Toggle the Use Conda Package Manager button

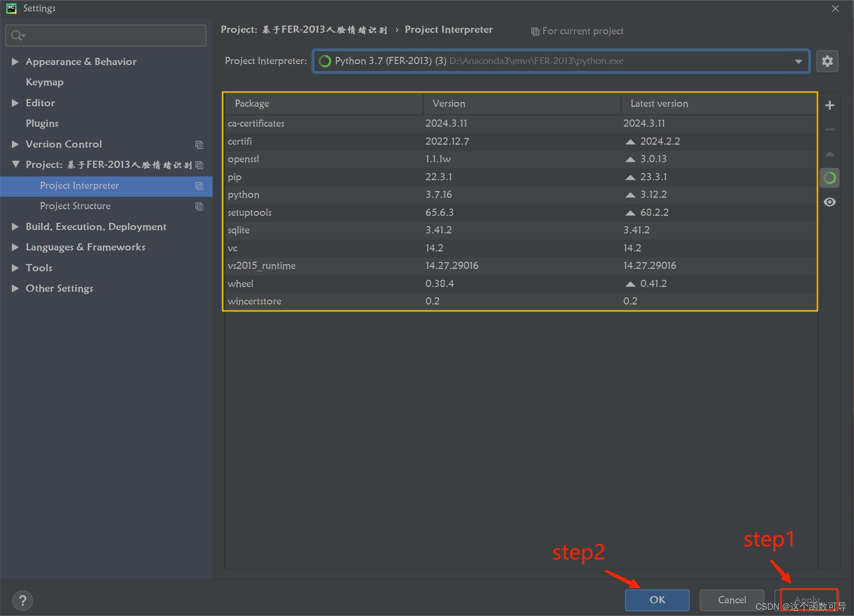[x=829, y=177]
